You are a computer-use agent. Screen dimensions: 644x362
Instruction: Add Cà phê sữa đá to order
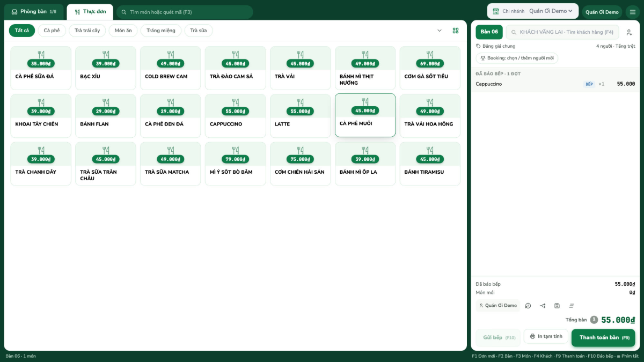point(41,68)
